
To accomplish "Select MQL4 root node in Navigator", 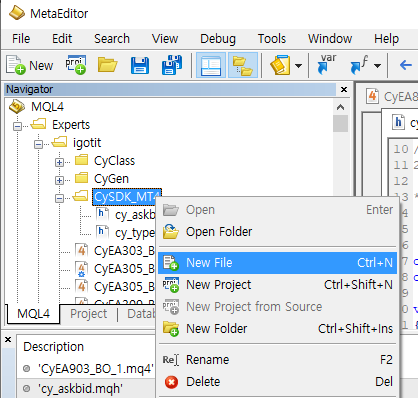I will [x=47, y=107].
